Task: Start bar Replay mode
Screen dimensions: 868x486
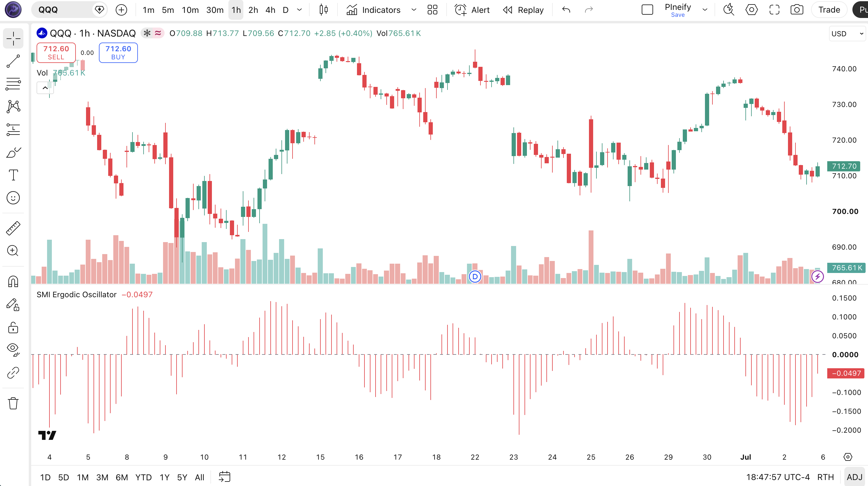Action: pyautogui.click(x=523, y=10)
